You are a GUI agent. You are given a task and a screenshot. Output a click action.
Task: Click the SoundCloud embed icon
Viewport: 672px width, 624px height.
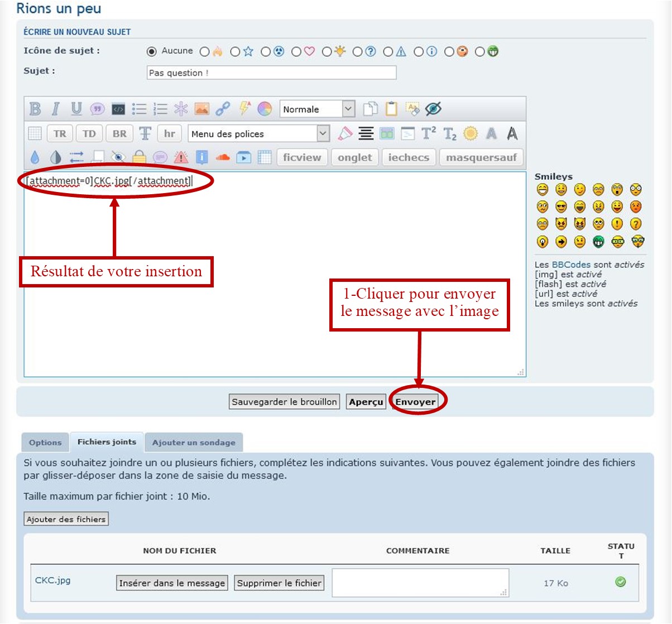[x=223, y=157]
